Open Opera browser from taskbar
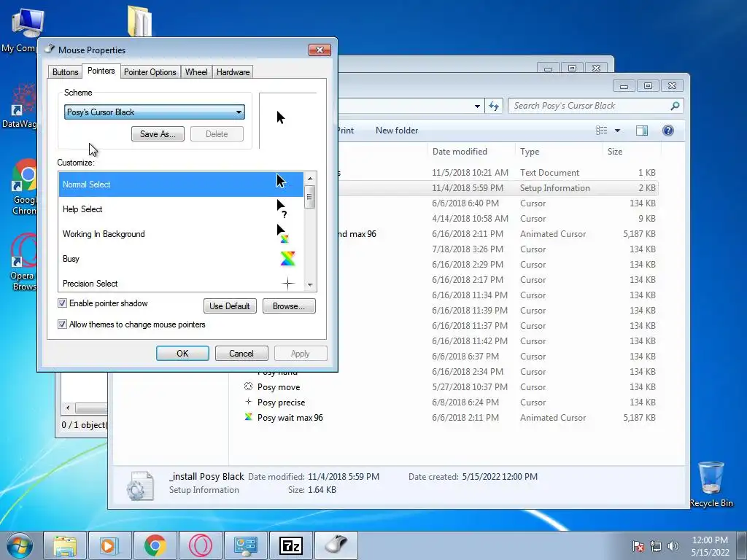 (x=200, y=545)
